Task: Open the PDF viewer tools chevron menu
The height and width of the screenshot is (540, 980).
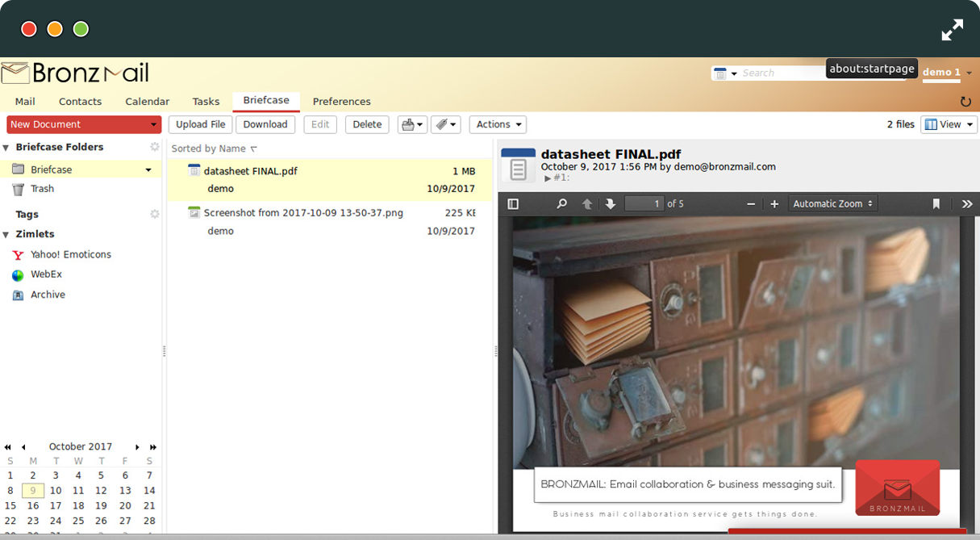Action: coord(967,204)
